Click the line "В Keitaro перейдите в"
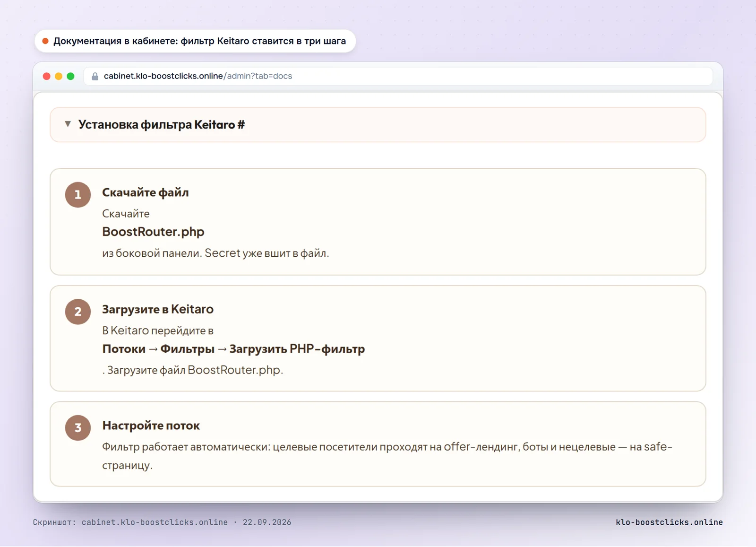This screenshot has height=547, width=756. 158,330
